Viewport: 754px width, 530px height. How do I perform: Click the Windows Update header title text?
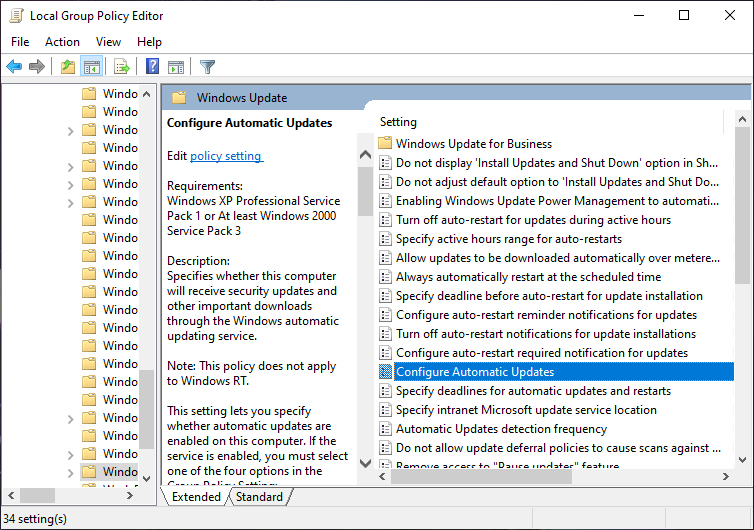(242, 98)
